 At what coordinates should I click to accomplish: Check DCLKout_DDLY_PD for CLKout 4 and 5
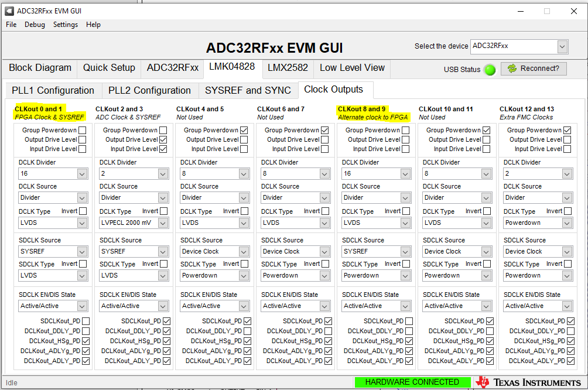pos(248,331)
